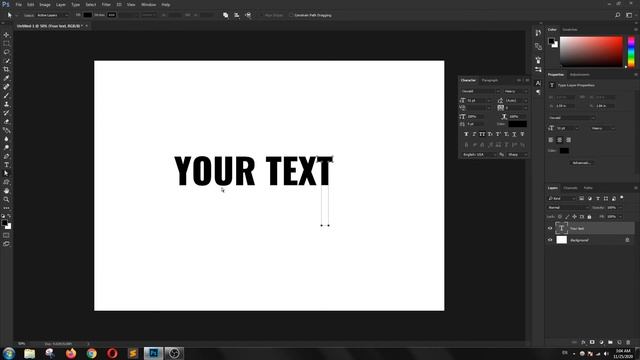The image size is (640, 360).
Task: Select the Horizontal Type tool
Action: click(6, 164)
